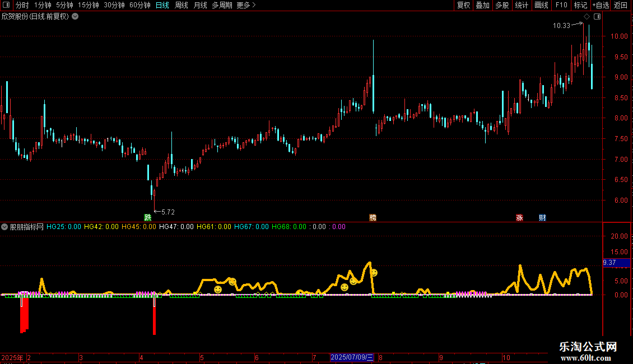This screenshot has width=633, height=364.
Task: Click the HG45: 0.00 indicator value
Action: (x=139, y=227)
